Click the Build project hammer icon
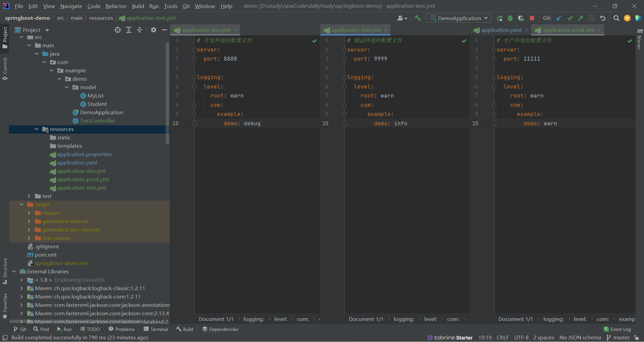Image resolution: width=644 pixels, height=342 pixels. point(418,18)
